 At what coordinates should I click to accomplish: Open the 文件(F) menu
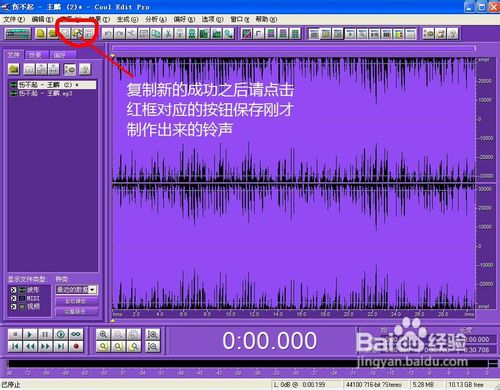tap(14, 19)
